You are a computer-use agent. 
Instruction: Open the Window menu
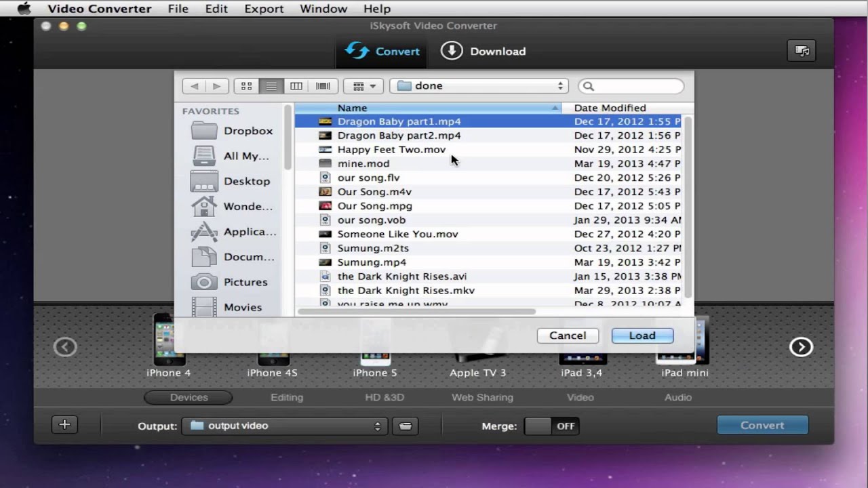pos(323,9)
